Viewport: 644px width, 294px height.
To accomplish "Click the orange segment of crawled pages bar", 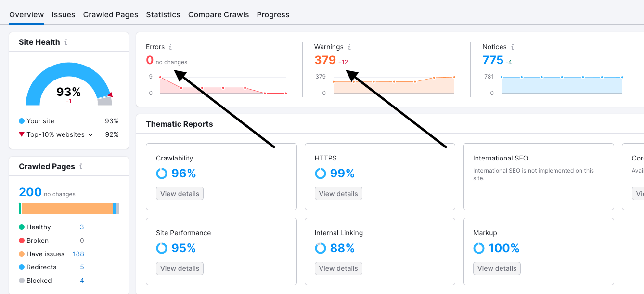I will click(x=67, y=209).
